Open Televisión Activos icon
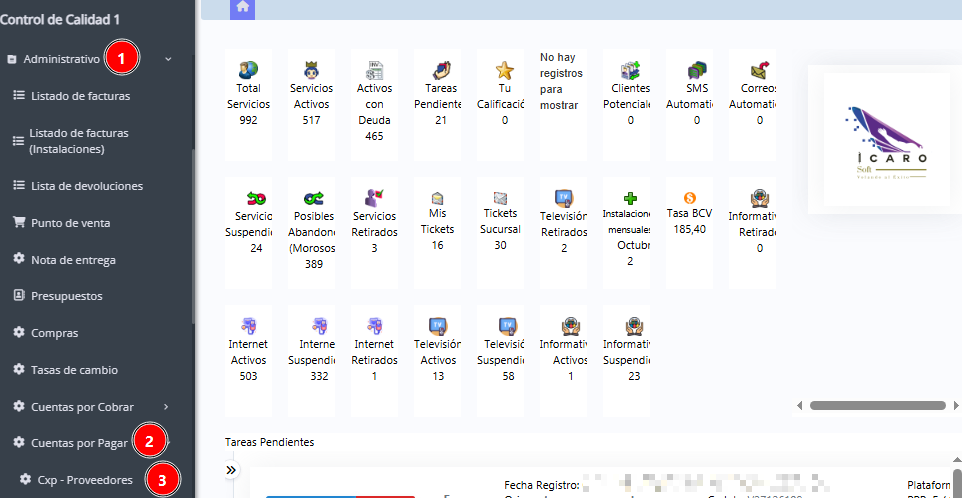This screenshot has width=962, height=498. [x=437, y=325]
